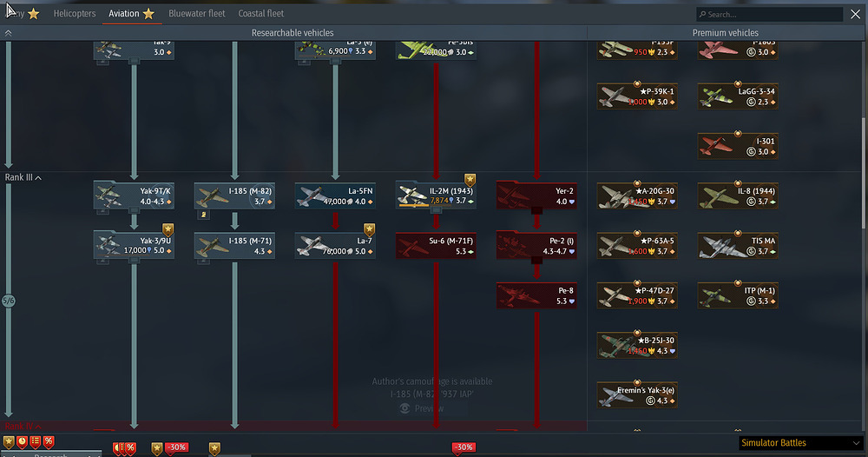Viewport: 868px width, 457px height.
Task: Click the 5/6 rank progress indicator
Action: pos(9,301)
